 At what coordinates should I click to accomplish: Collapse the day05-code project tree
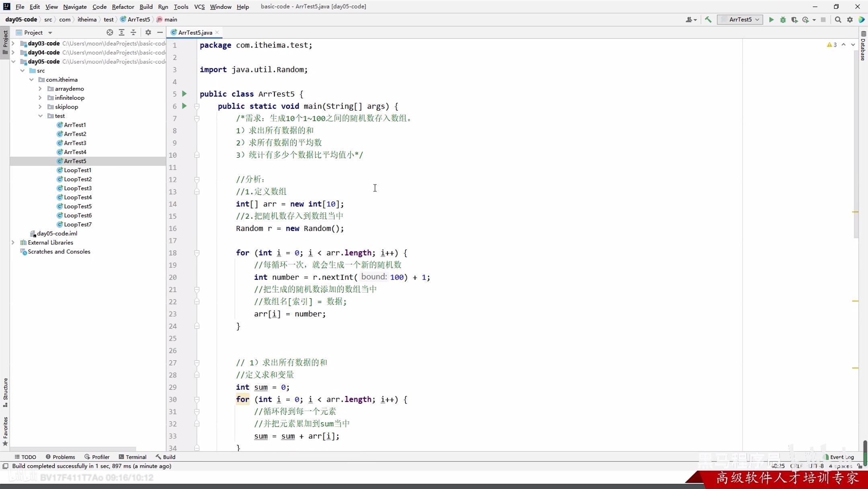14,62
